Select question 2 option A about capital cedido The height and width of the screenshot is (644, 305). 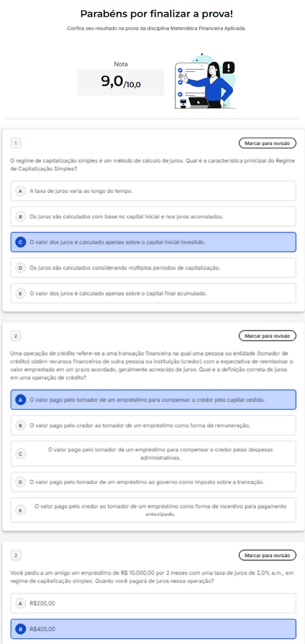click(x=153, y=400)
